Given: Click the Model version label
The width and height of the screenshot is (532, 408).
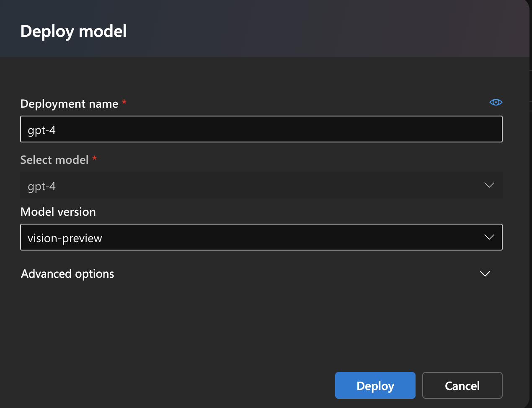Looking at the screenshot, I should [x=58, y=212].
